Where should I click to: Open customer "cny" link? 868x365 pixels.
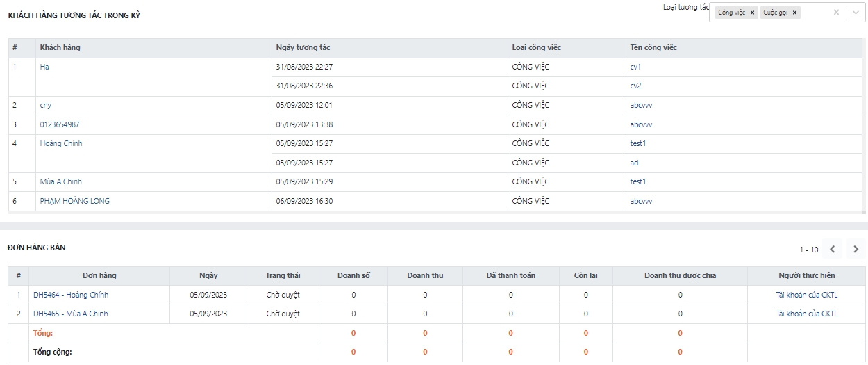[46, 105]
